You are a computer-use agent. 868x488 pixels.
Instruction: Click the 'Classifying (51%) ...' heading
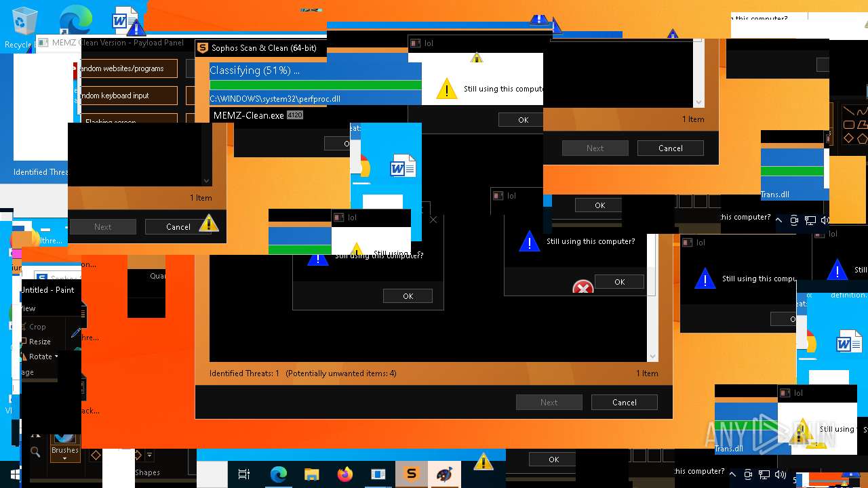tap(254, 70)
